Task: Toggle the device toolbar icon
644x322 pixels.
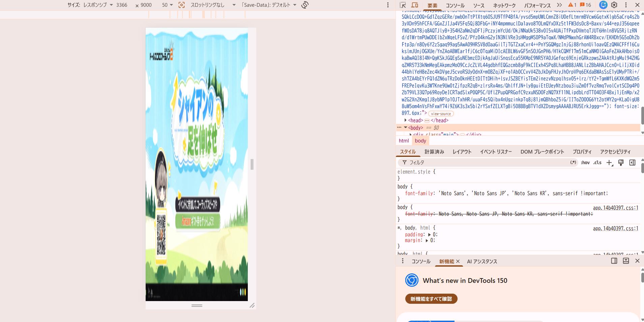Action: [x=415, y=5]
